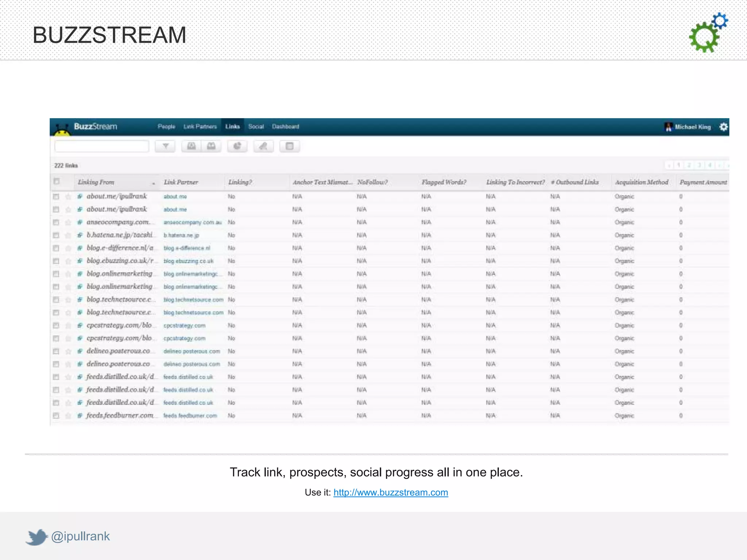Viewport: 747px width, 560px height.
Task: Click the columns layout toolbar icon
Action: click(x=290, y=146)
